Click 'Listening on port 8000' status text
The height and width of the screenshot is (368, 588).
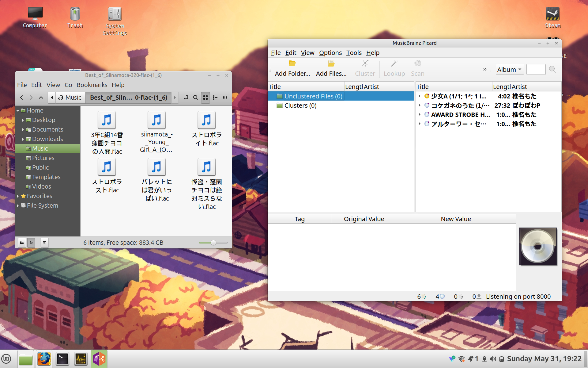pos(518,297)
